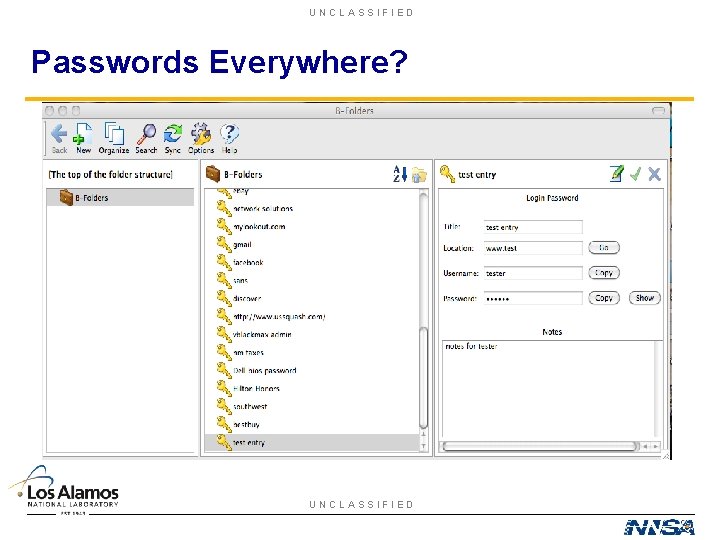Click the folder icon beside sort icon
Viewport: 720px width, 540px height.
point(419,175)
